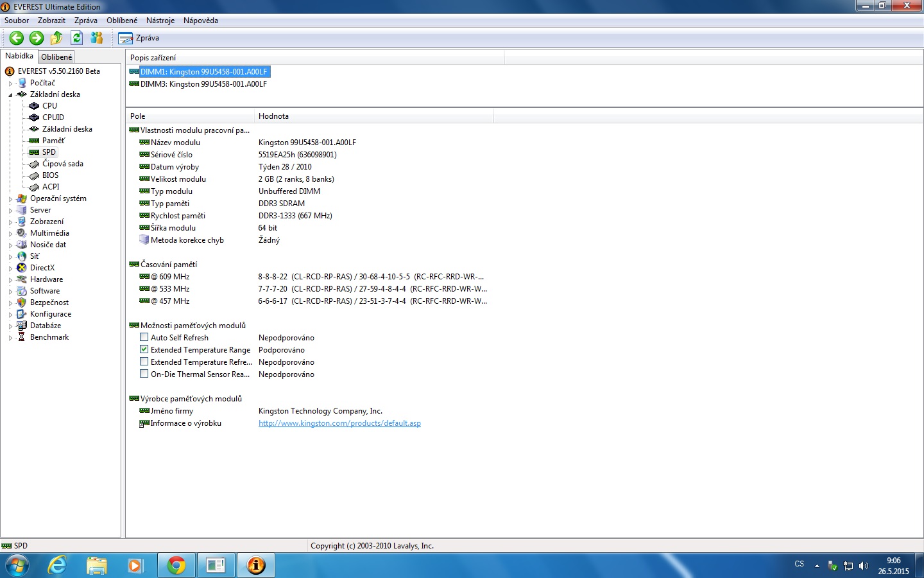Select the SPD tree item

pyautogui.click(x=49, y=152)
